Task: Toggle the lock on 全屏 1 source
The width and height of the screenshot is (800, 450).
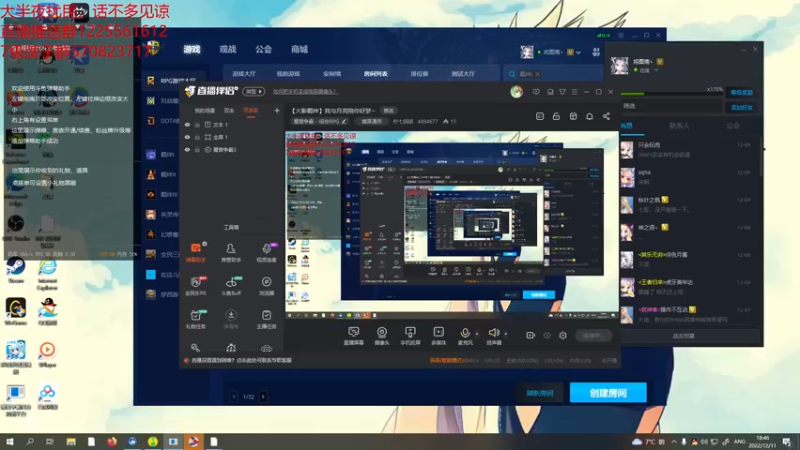Action: (x=197, y=137)
